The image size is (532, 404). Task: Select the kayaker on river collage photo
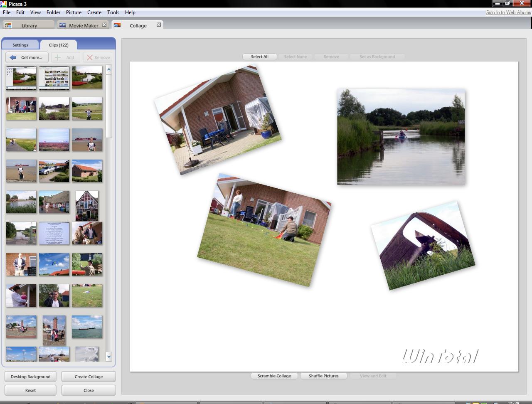(401, 137)
